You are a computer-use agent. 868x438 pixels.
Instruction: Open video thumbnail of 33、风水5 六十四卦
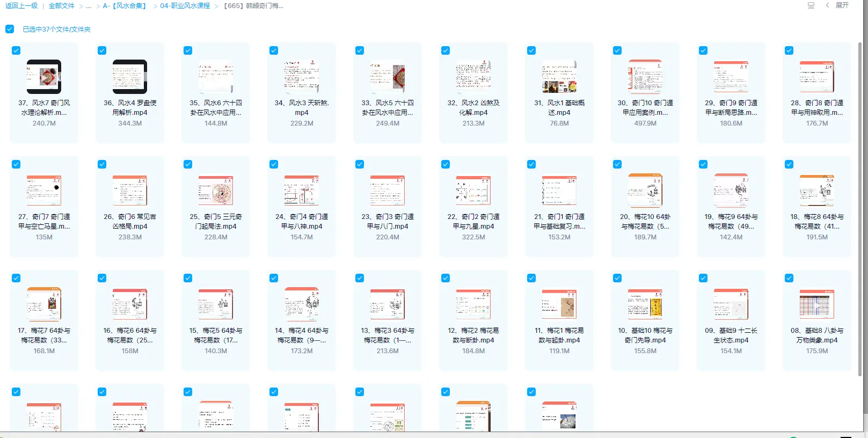click(x=388, y=77)
